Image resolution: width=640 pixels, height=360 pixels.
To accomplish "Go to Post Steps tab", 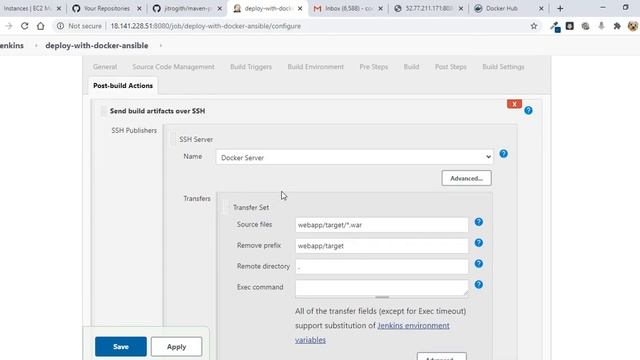I will coord(451,67).
